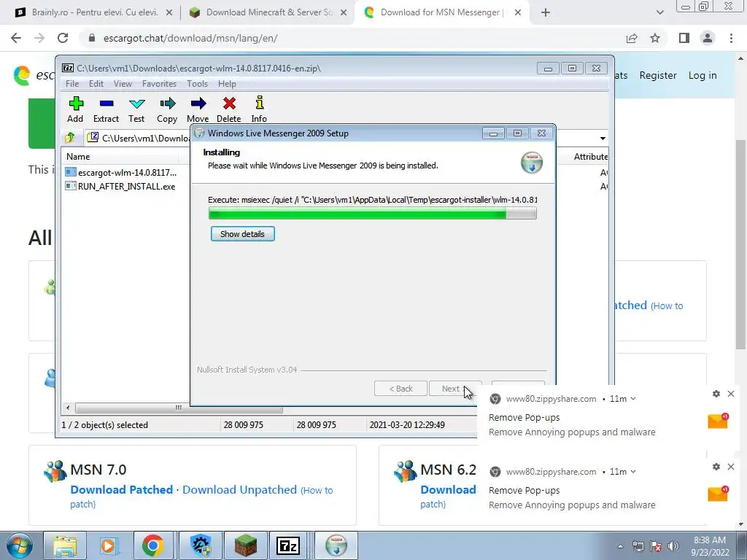The image size is (747, 560).
Task: Click the Action Center flag tray icon
Action: (656, 546)
